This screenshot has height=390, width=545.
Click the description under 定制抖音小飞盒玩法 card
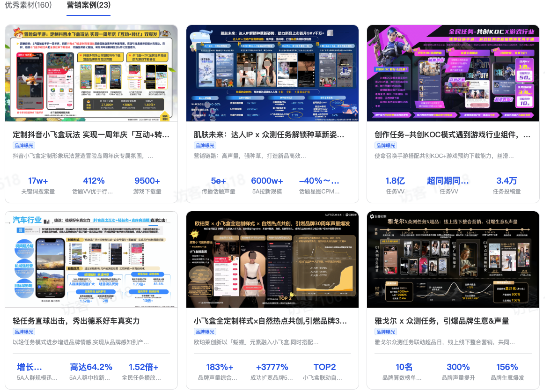[x=83, y=156]
